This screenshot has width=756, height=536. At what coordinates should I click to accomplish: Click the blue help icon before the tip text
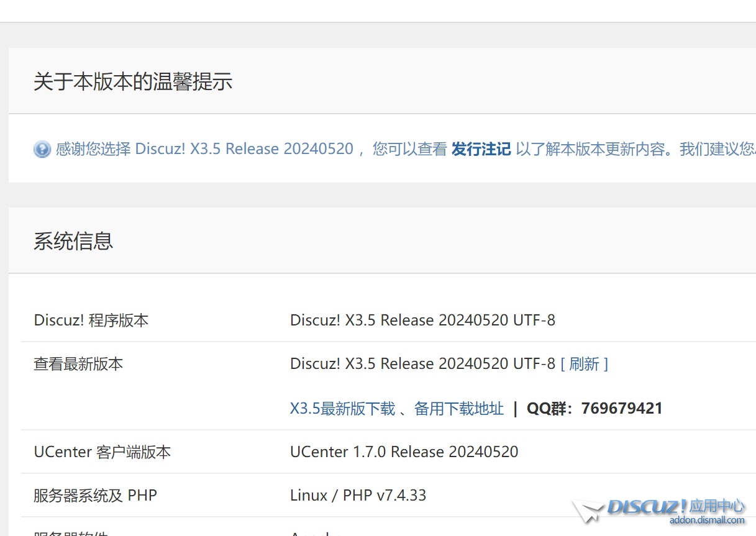[42, 150]
